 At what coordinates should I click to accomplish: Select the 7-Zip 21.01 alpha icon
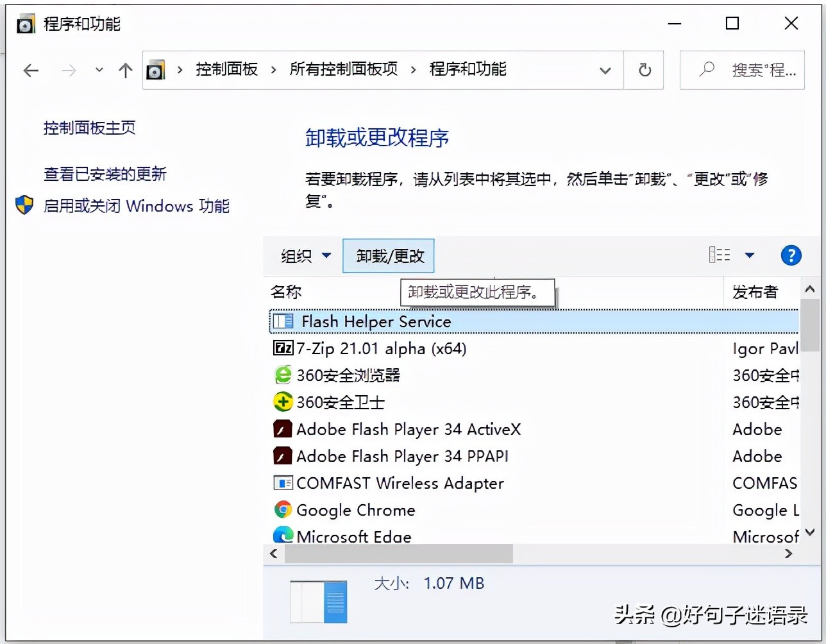click(x=282, y=348)
